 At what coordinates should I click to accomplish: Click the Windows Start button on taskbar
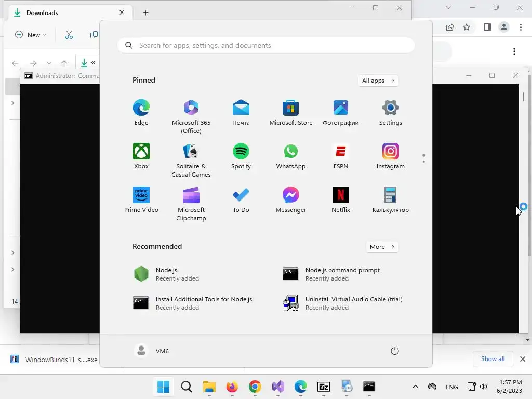pos(163,387)
